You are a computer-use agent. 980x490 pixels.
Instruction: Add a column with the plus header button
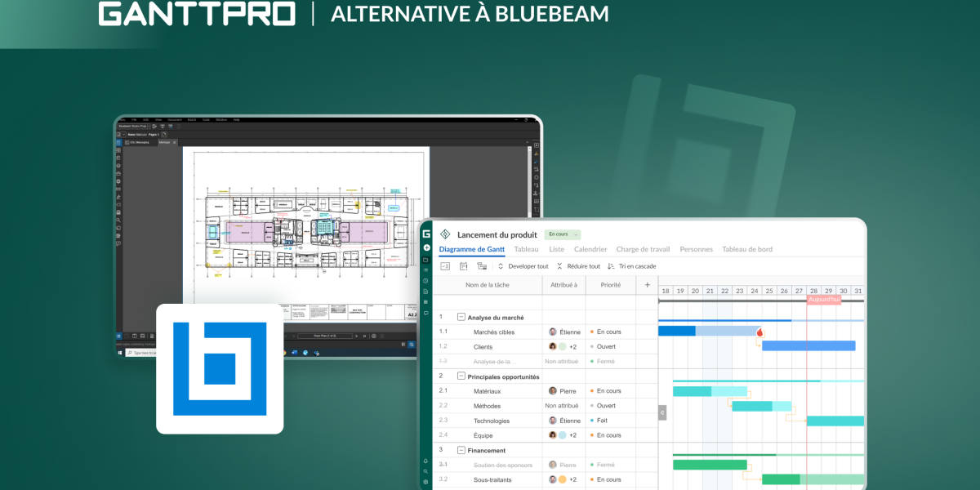[648, 285]
